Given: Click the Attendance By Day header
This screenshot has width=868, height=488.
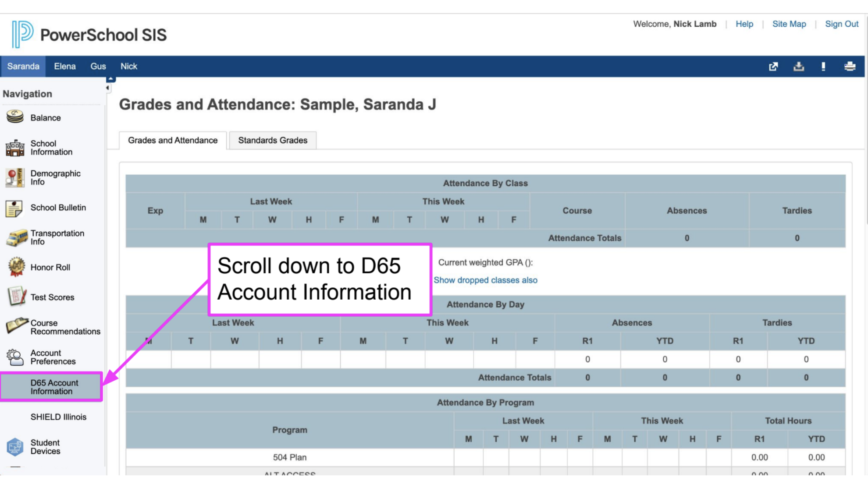Looking at the screenshot, I should click(x=485, y=304).
